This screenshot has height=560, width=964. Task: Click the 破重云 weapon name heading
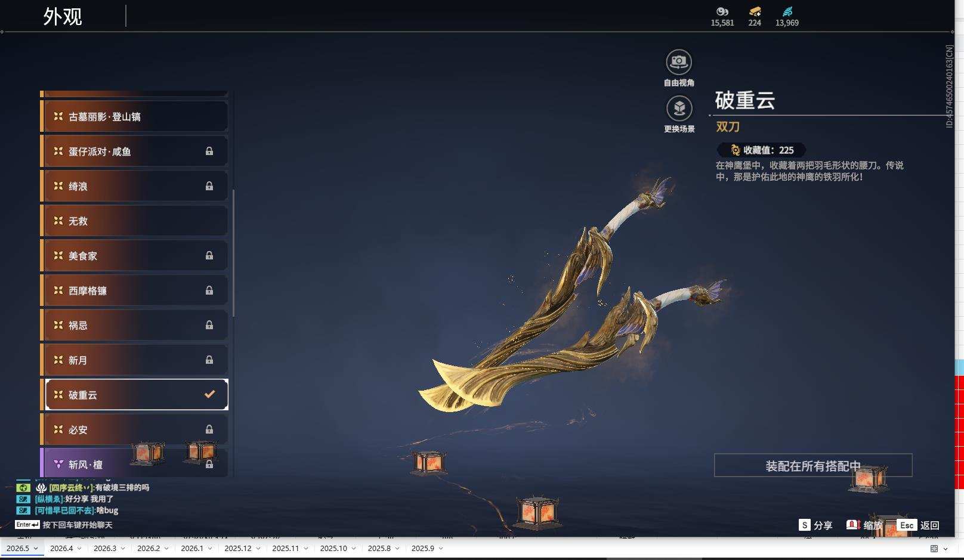click(745, 100)
